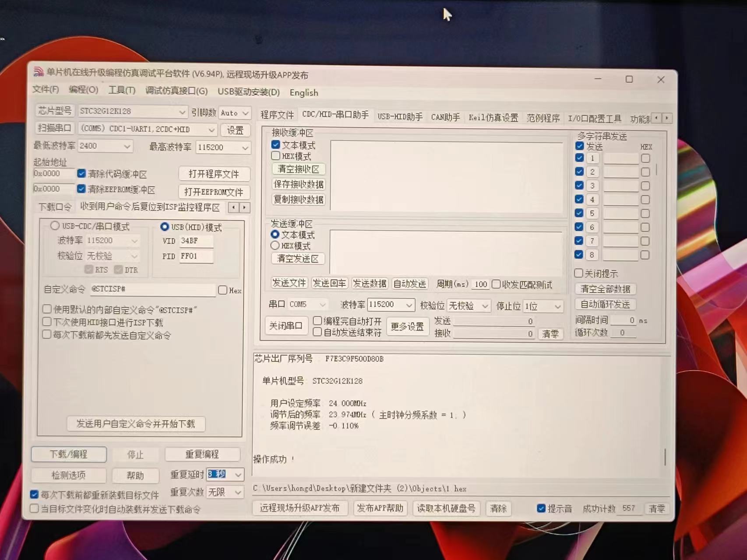The width and height of the screenshot is (747, 560).
Task: Expand the 停止位 1位 dropdown
Action: [x=557, y=306]
